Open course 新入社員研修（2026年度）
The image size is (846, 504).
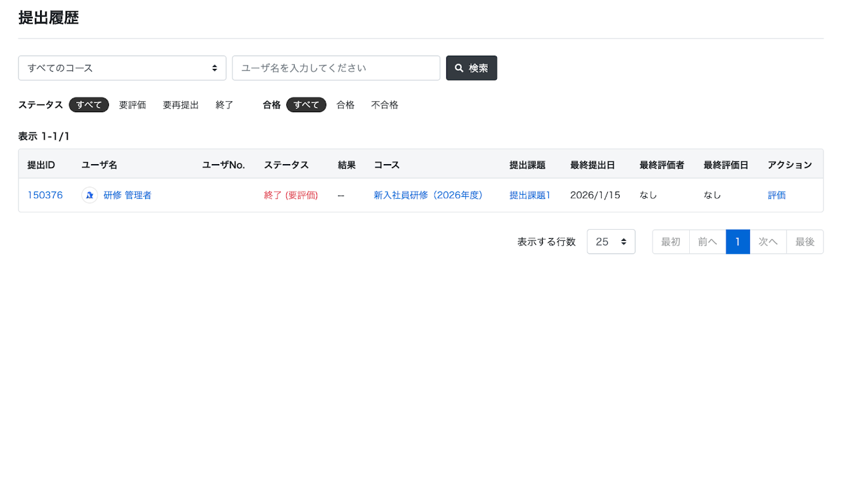428,195
